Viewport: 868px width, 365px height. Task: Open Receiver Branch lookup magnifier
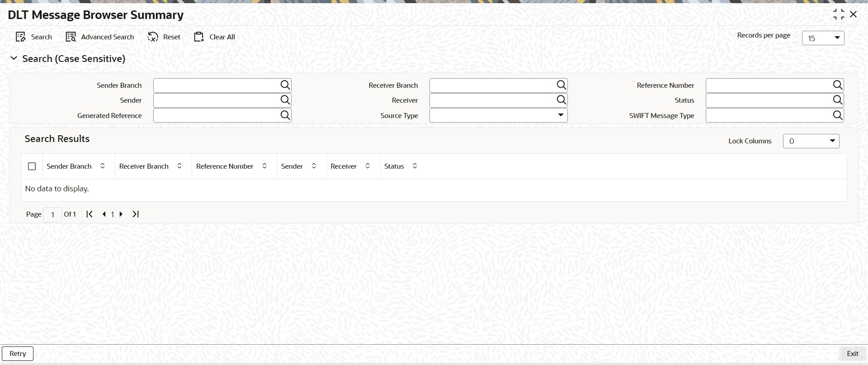pyautogui.click(x=561, y=85)
